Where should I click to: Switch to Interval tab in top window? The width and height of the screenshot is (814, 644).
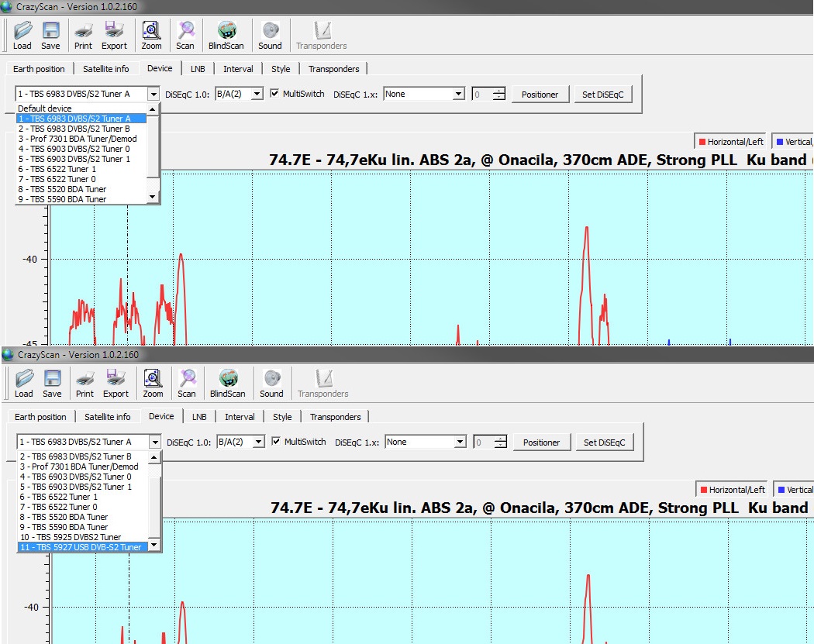(238, 69)
